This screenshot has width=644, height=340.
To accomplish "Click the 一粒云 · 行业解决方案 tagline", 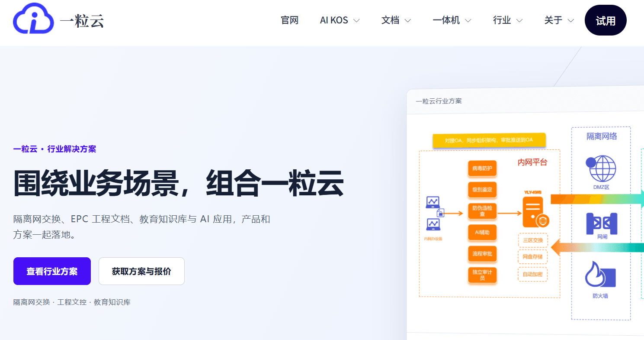I will pos(55,149).
